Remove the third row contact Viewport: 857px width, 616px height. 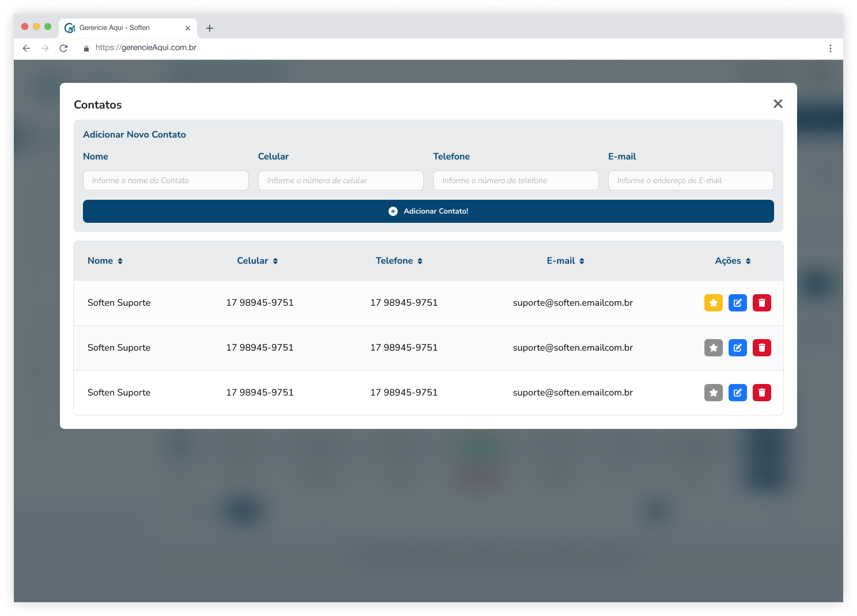tap(761, 393)
